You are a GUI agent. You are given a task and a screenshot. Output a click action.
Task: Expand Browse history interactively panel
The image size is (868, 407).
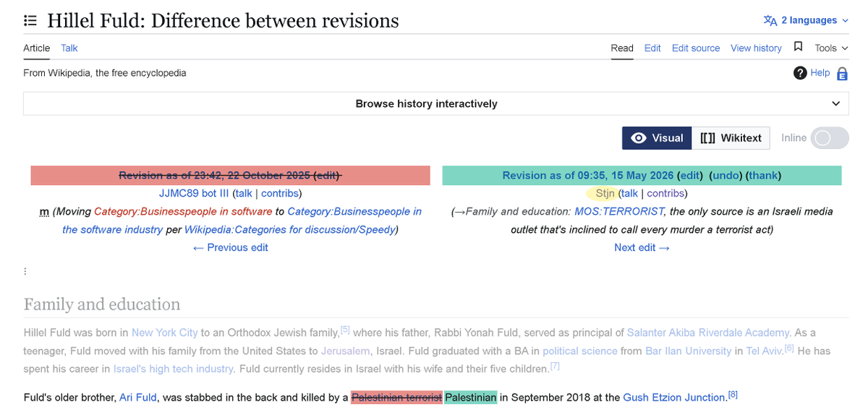(436, 103)
